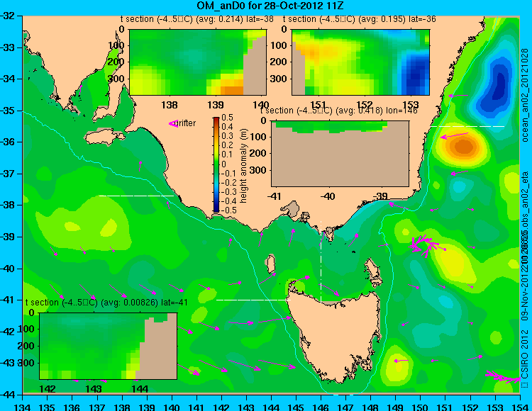This screenshot has width=532, height=411.
Task: Click the 't section (avg: 0.00826) lat=-41' caption
Action: pyautogui.click(x=106, y=303)
